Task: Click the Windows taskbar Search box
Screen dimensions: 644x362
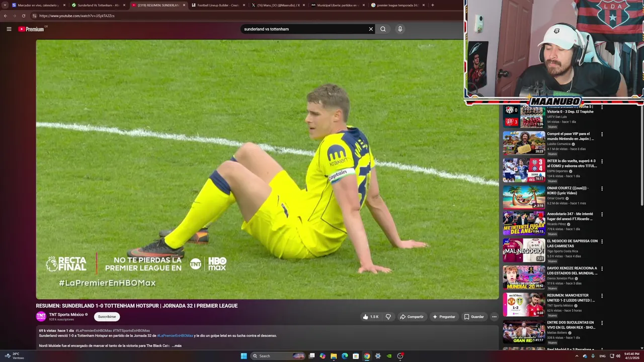Action: pos(278,356)
